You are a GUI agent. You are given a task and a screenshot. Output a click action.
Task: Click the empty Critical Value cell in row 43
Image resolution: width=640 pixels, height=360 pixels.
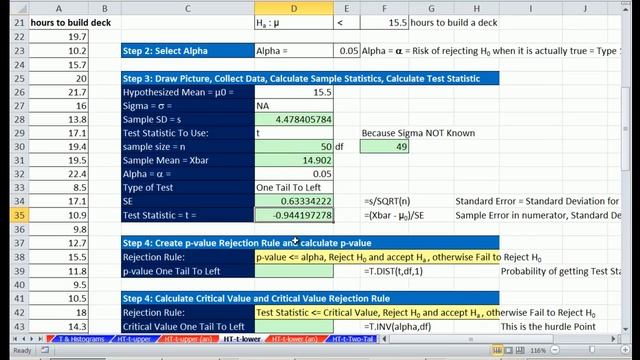(294, 327)
